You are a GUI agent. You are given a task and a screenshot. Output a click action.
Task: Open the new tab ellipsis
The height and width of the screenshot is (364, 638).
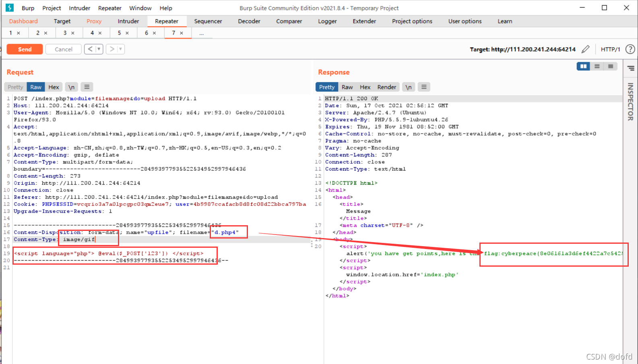coord(201,33)
